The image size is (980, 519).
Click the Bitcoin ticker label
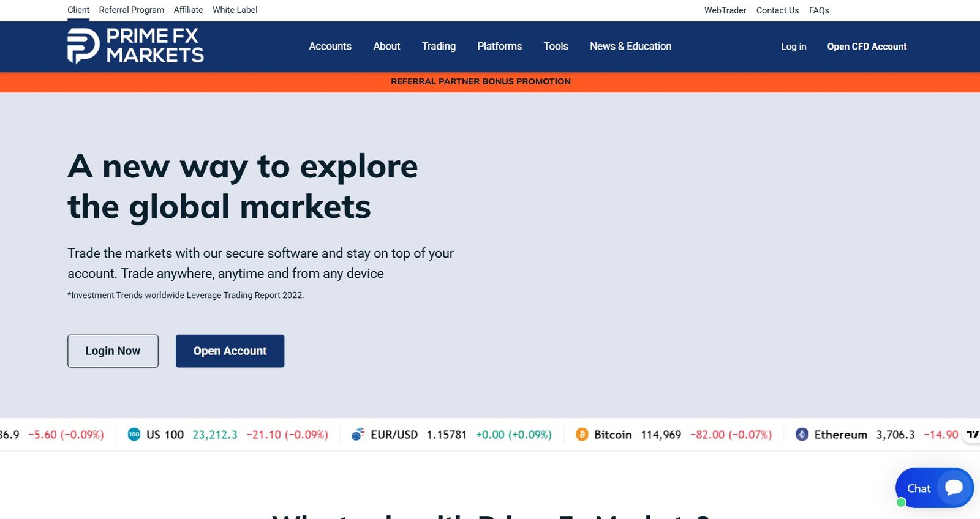612,435
